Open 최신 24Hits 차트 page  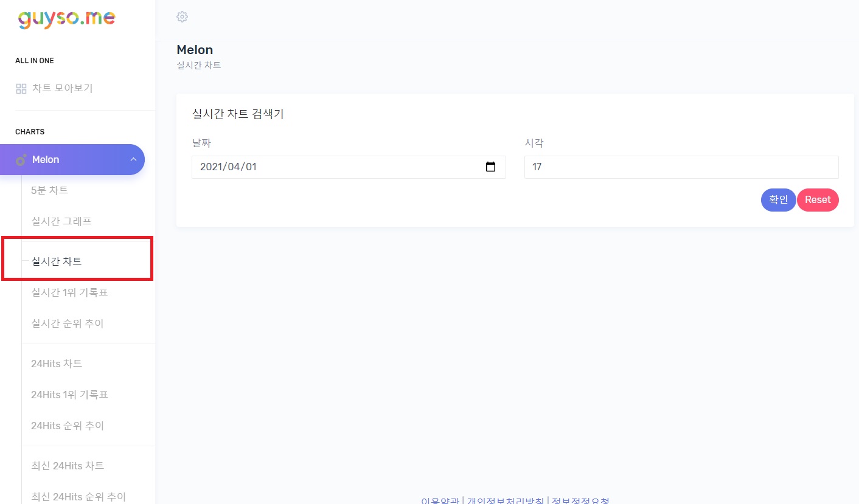pos(68,466)
